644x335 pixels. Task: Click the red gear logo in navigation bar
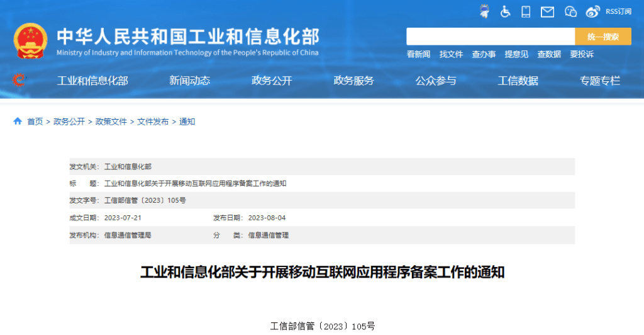coord(19,80)
